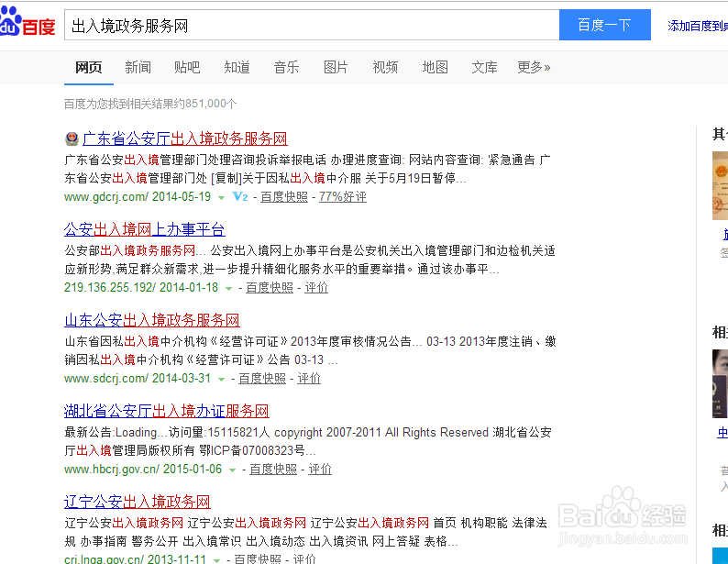Click 评价 for www.sdcrj.com result

pyautogui.click(x=309, y=379)
